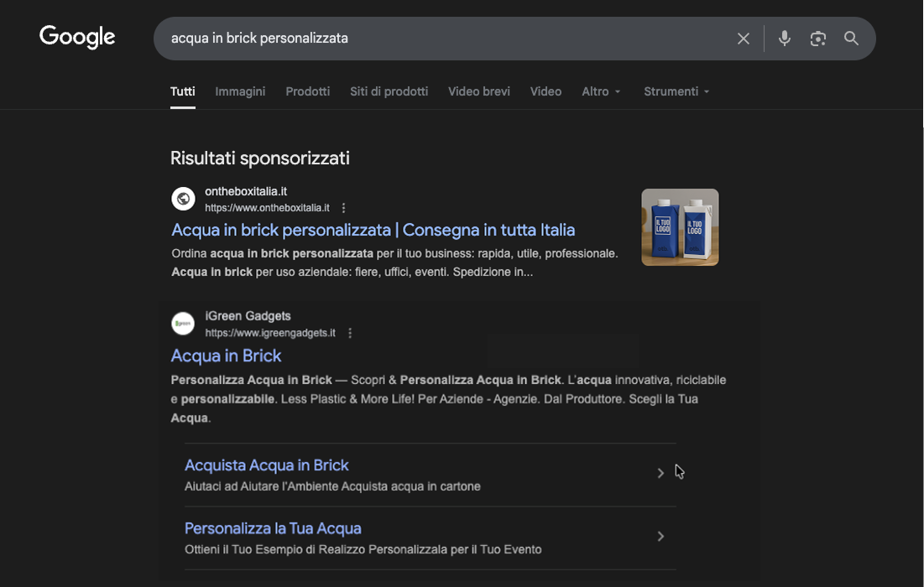Open the iGreen 'Acqua in Brick' headline link
This screenshot has width=924, height=587.
click(x=226, y=356)
